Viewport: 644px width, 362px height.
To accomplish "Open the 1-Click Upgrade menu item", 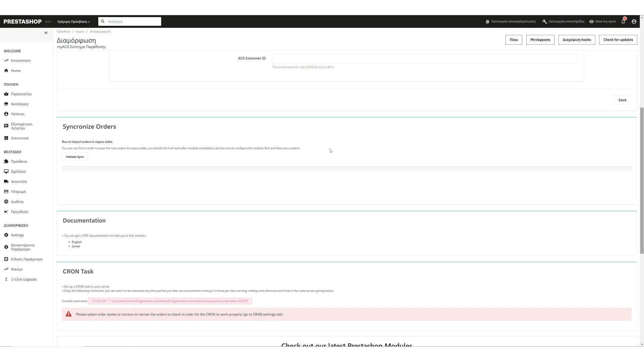I will pos(23,280).
